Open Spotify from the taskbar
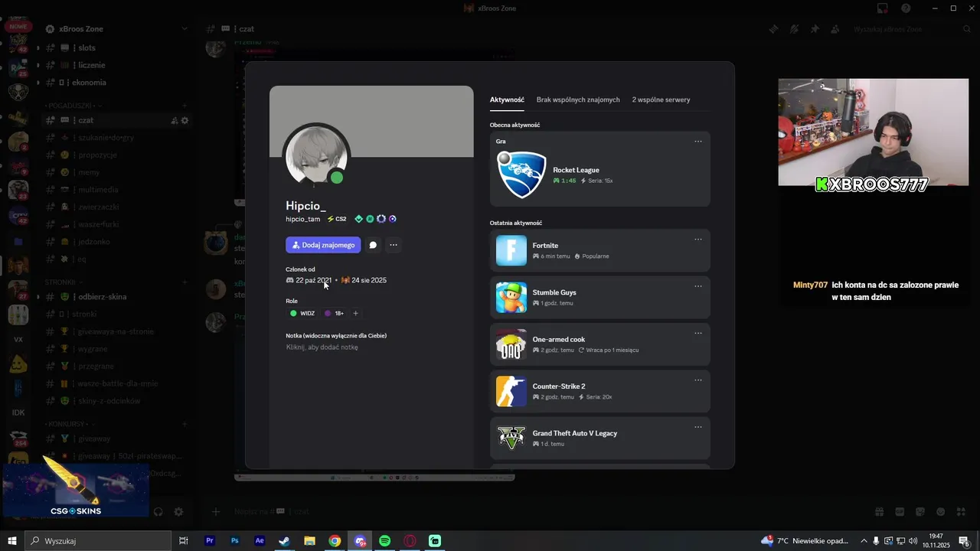This screenshot has height=551, width=980. click(385, 541)
